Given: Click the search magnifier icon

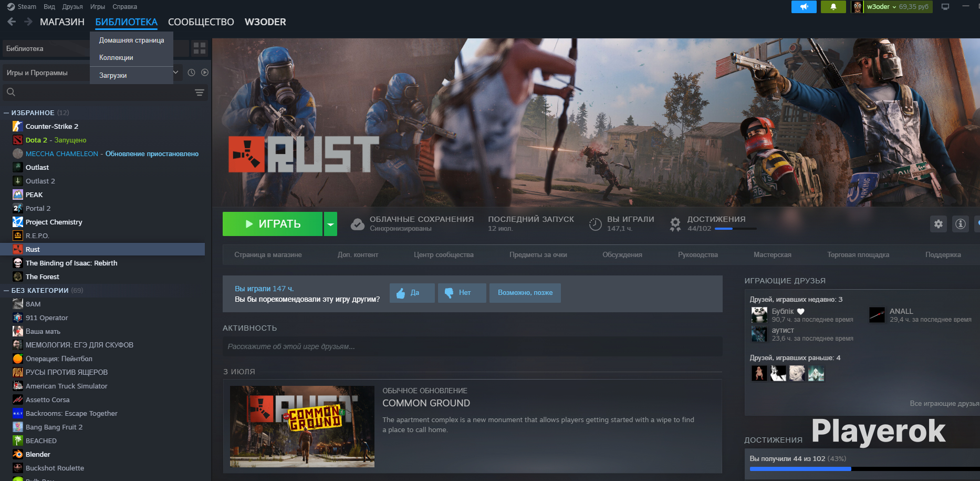Looking at the screenshot, I should 11,93.
